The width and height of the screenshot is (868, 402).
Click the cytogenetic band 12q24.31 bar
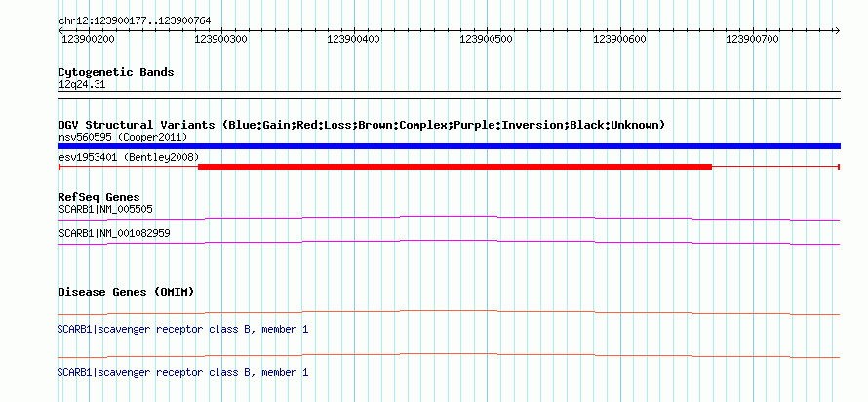[x=449, y=94]
